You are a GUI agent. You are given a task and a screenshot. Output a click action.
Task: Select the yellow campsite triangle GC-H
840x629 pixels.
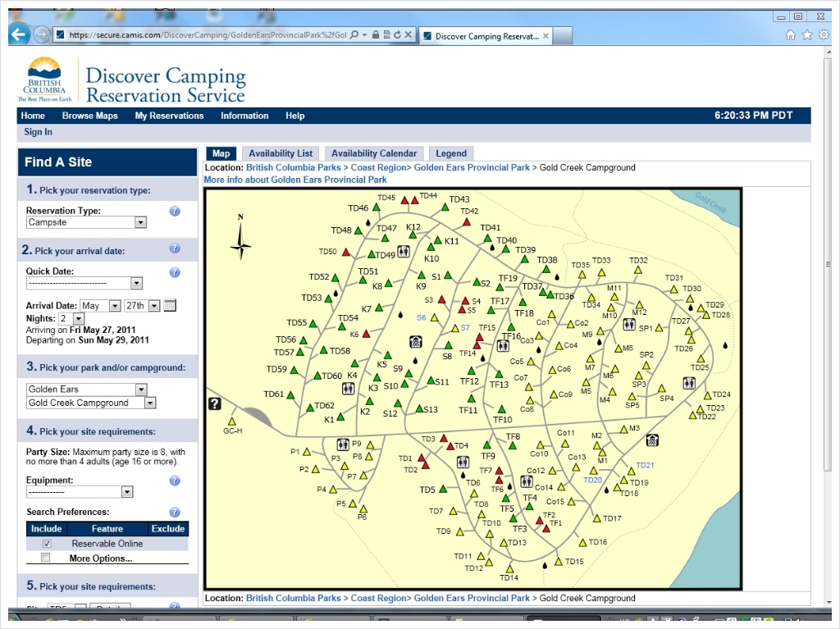(232, 422)
